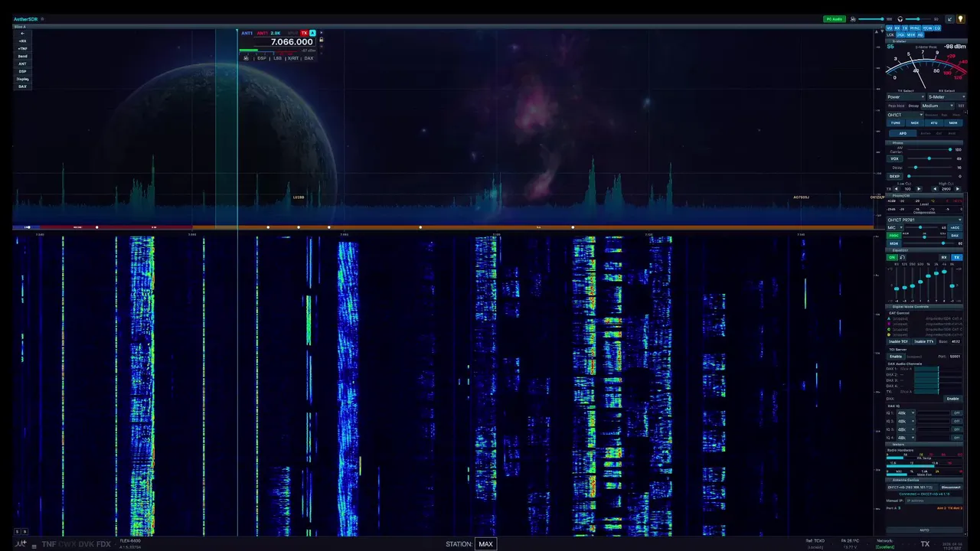The width and height of the screenshot is (980, 551).
Task: Open the TX Select Power dropdown
Action: (x=907, y=97)
